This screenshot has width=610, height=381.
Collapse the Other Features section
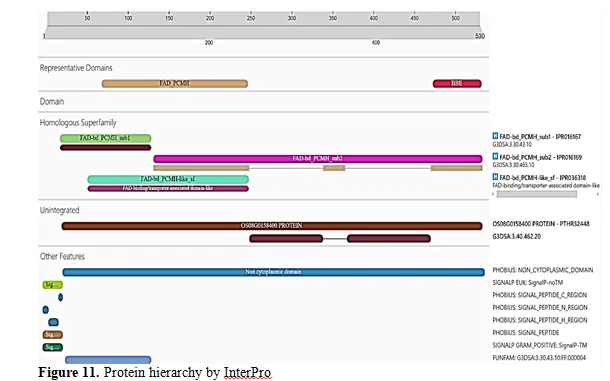(x=62, y=256)
